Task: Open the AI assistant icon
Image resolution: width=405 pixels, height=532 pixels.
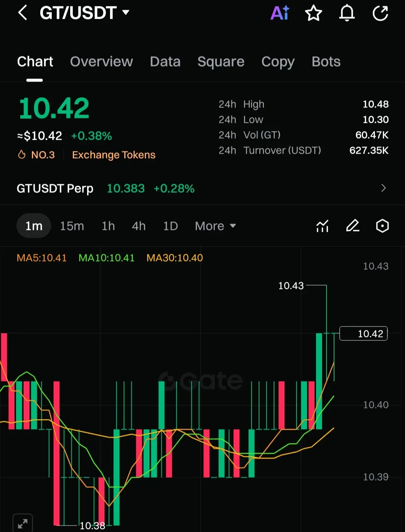Action: coord(280,13)
